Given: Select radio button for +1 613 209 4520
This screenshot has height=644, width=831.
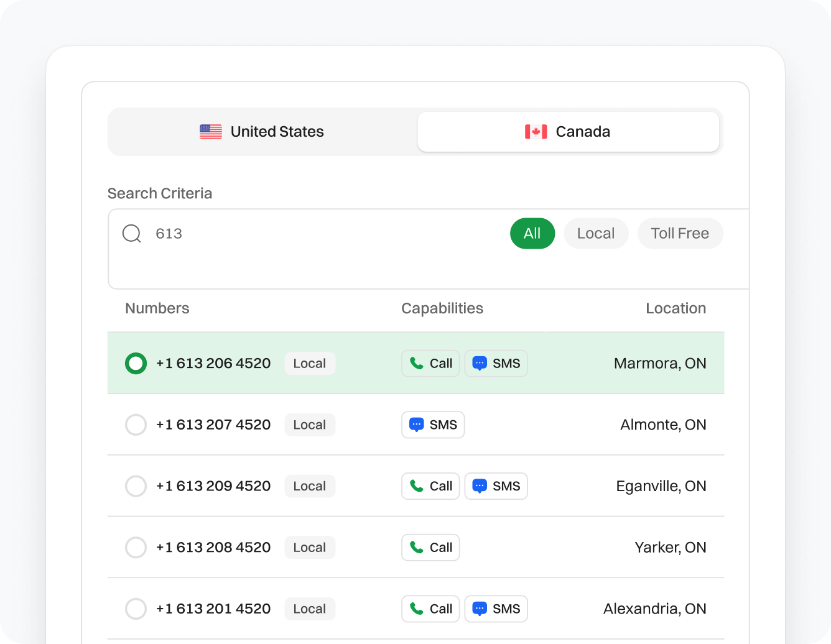Looking at the screenshot, I should [136, 486].
